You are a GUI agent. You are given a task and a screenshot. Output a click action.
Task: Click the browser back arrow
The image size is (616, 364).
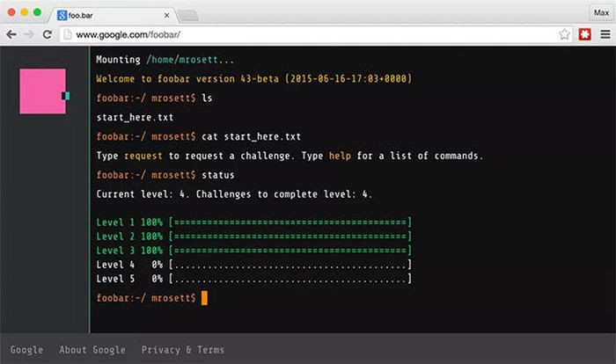(x=11, y=34)
